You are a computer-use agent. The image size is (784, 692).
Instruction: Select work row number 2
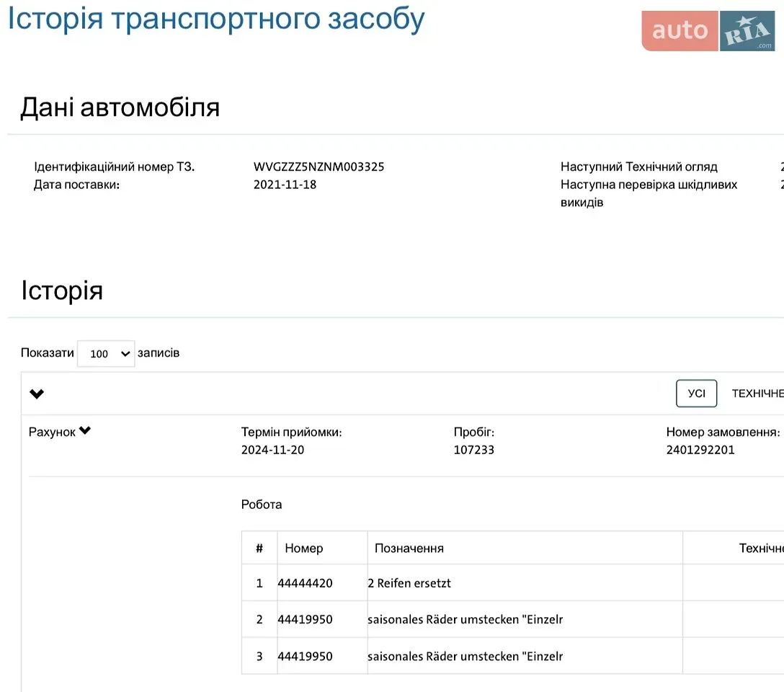pyautogui.click(x=512, y=619)
